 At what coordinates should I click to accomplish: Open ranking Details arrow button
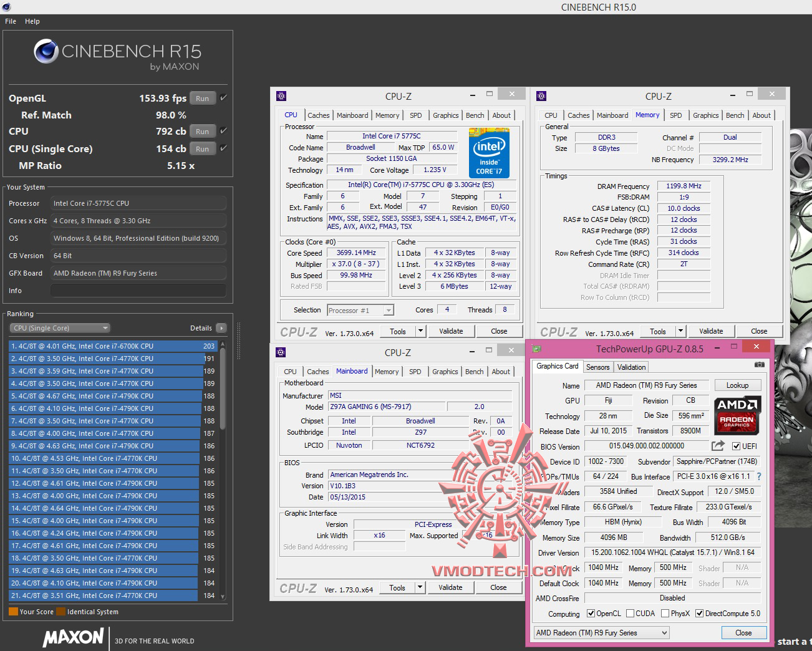pyautogui.click(x=221, y=328)
